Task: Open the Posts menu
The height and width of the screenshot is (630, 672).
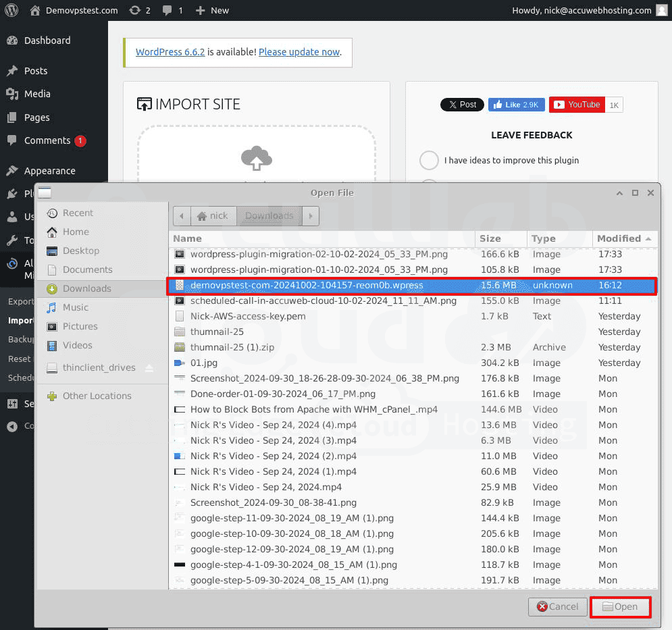Action: click(36, 71)
